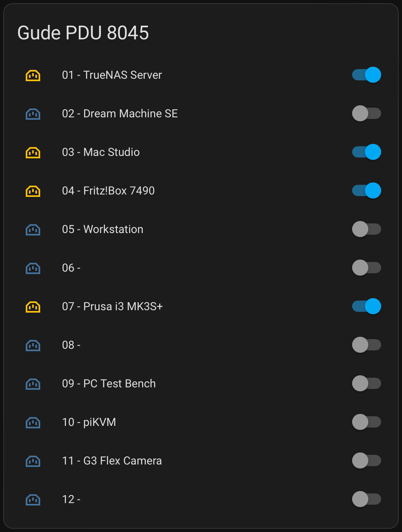
Task: Turn on the Workstation switch
Action: [x=366, y=229]
